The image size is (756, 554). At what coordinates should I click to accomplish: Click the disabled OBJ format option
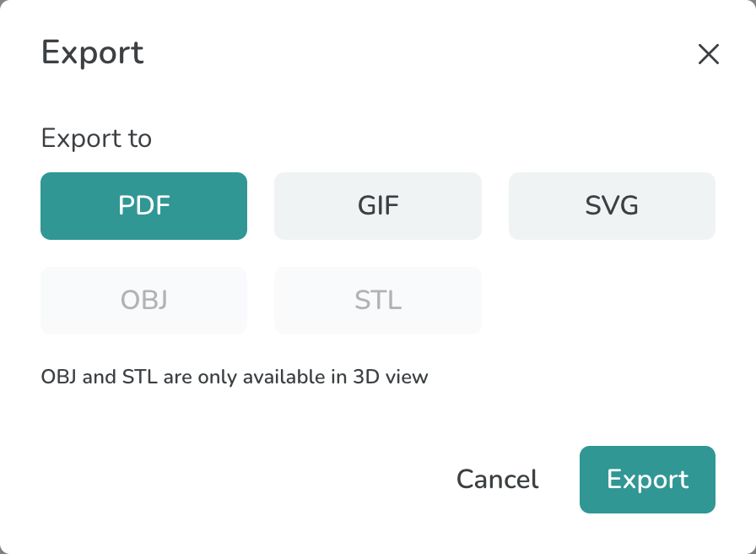coord(144,300)
